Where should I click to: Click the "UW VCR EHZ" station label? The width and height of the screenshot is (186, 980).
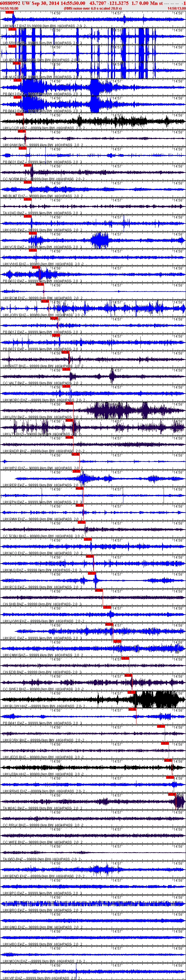(14, 247)
